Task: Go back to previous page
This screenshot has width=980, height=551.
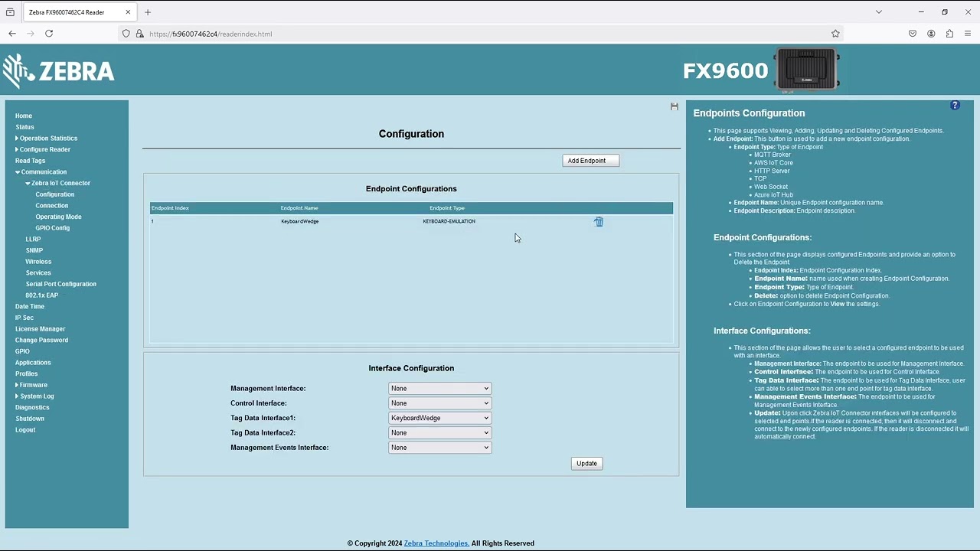Action: [x=12, y=34]
